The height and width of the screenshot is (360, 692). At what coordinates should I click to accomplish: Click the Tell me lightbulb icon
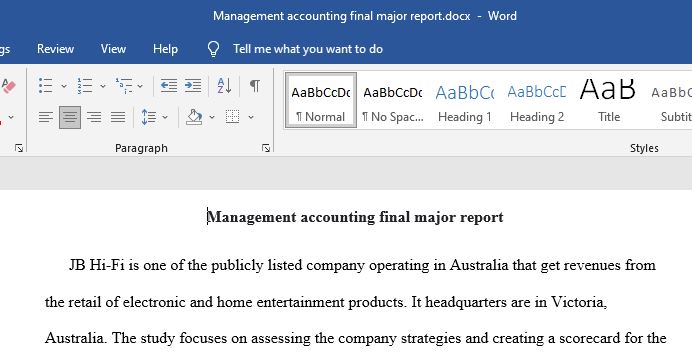[213, 49]
